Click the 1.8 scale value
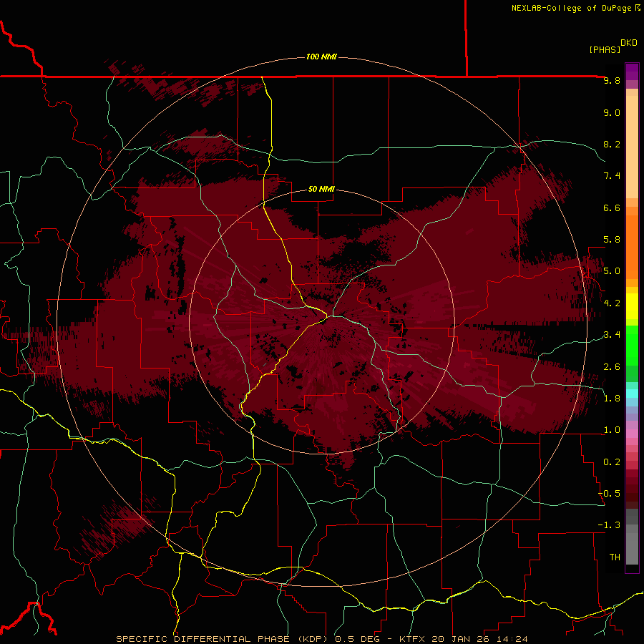This screenshot has height=644, width=644. tap(612, 399)
